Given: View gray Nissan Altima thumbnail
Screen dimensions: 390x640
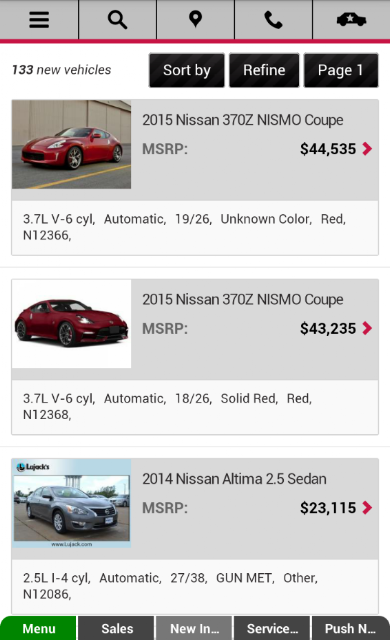Looking at the screenshot, I should coord(71,503).
